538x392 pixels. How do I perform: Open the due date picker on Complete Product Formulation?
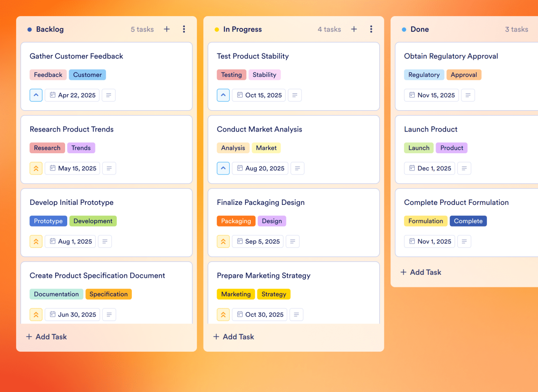pos(430,241)
